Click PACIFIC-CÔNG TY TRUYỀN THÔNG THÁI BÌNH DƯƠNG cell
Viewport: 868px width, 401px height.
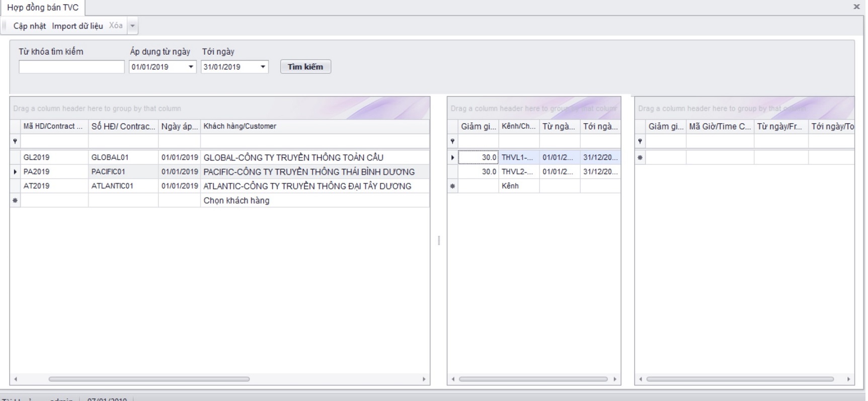[315, 172]
